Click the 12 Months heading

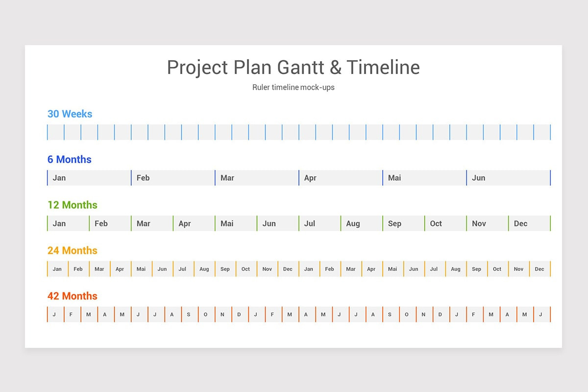tap(73, 205)
